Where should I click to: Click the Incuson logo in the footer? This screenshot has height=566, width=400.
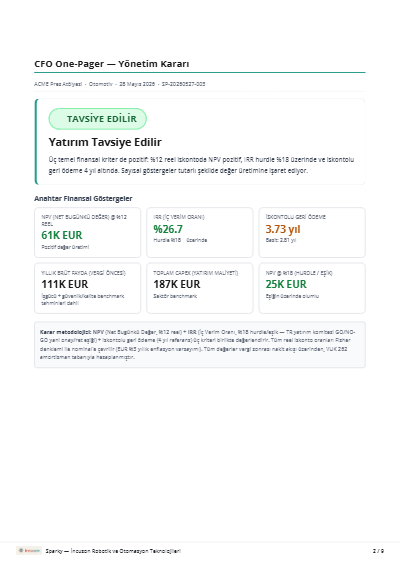point(29,550)
